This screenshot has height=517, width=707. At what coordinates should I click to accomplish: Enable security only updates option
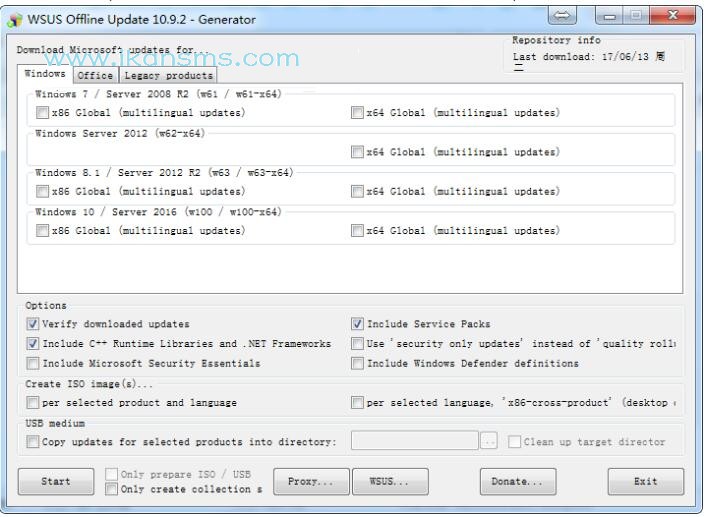coord(357,344)
